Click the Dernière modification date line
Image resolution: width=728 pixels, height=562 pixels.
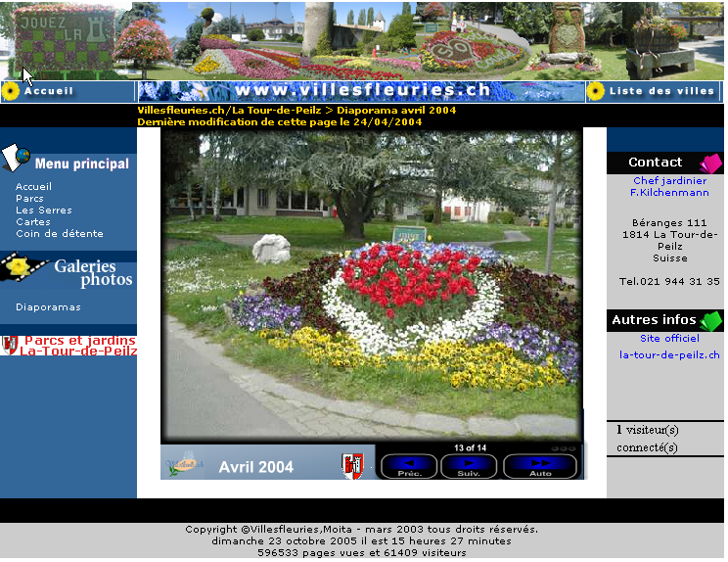tap(280, 121)
